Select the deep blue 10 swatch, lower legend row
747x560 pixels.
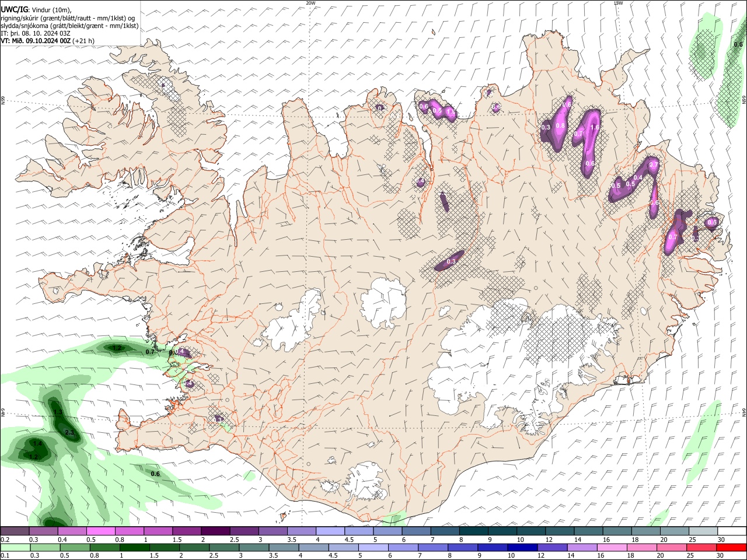(523, 547)
